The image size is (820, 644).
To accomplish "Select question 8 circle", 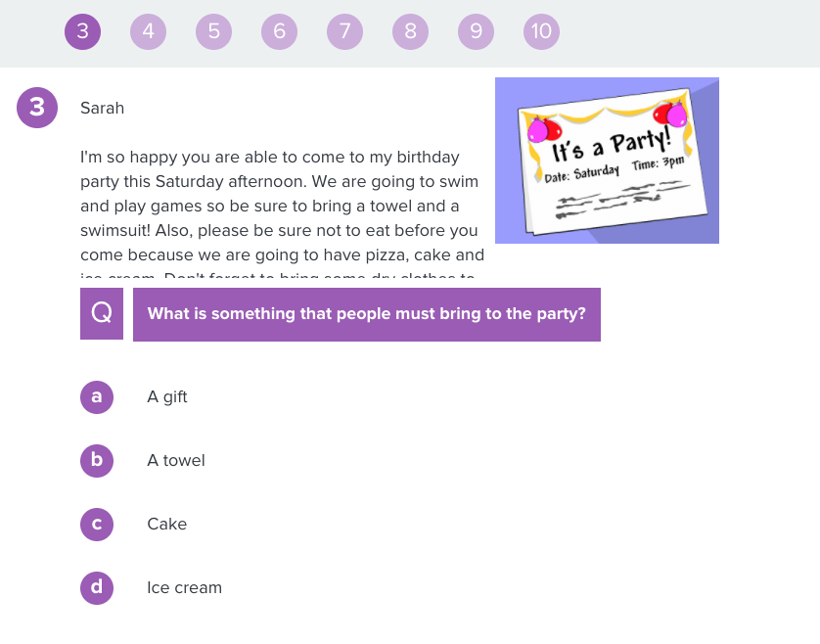I will tap(410, 31).
